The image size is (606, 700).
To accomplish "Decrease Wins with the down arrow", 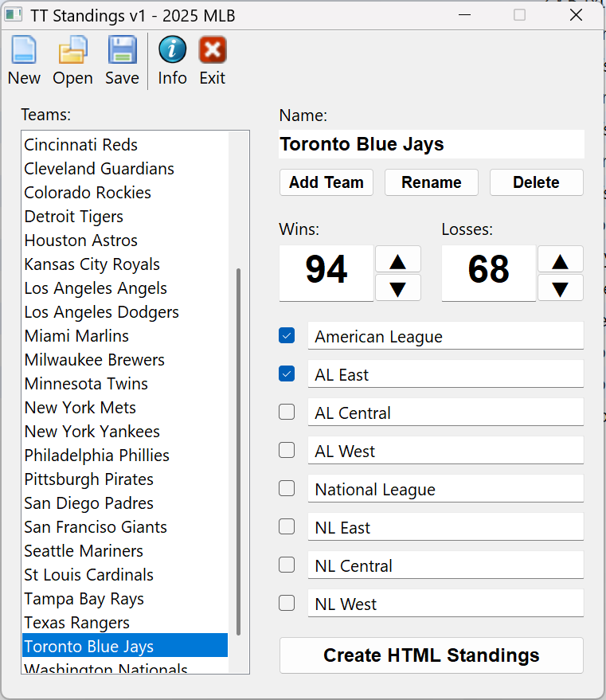I will [x=397, y=288].
